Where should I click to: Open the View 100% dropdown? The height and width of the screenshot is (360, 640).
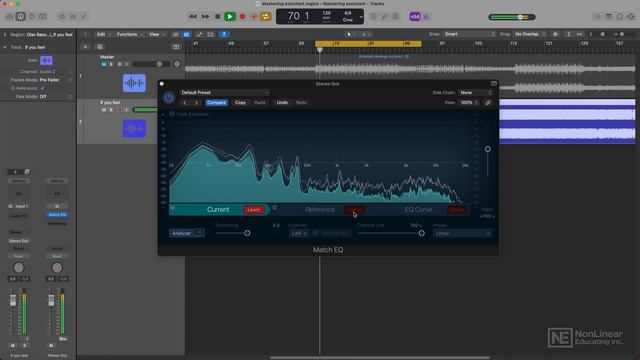(x=469, y=103)
